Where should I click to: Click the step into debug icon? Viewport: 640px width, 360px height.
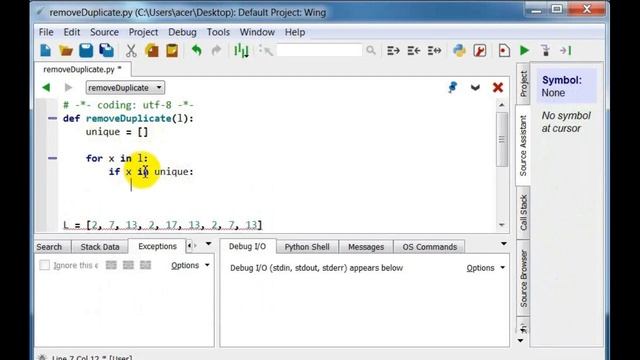click(545, 51)
